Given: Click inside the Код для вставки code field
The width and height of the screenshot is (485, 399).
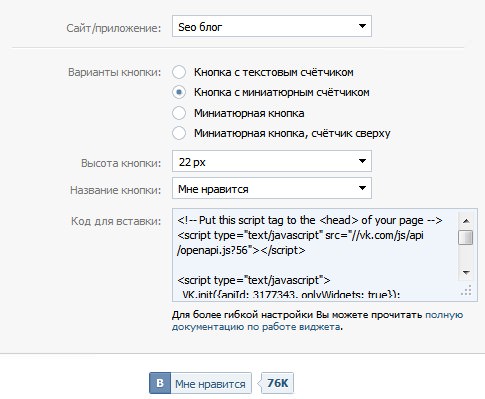Looking at the screenshot, I should click(x=317, y=255).
